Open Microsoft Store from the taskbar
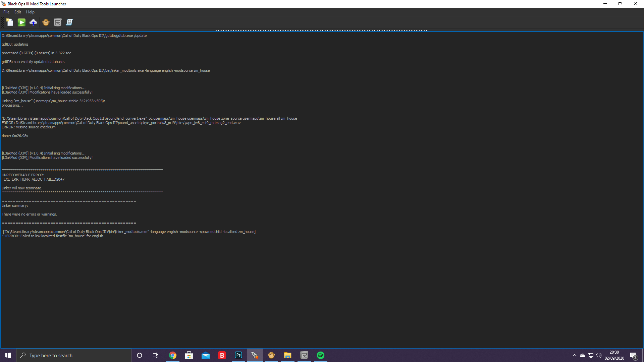 pyautogui.click(x=189, y=355)
